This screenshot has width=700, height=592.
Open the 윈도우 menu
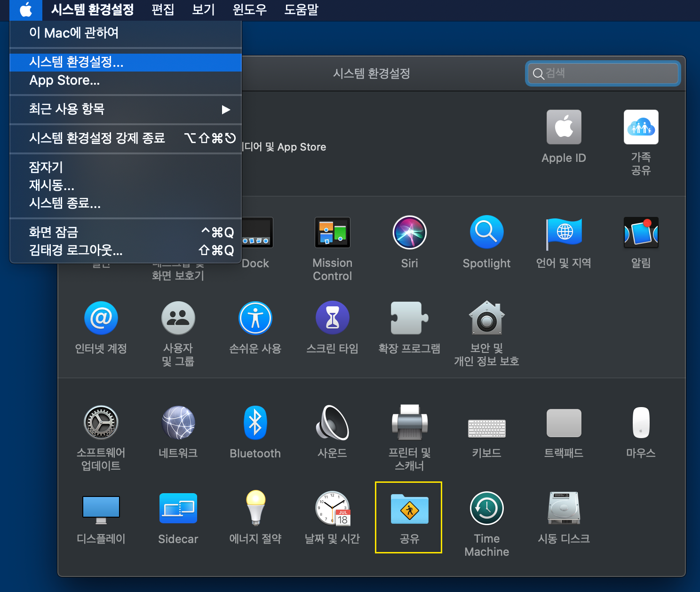click(249, 10)
